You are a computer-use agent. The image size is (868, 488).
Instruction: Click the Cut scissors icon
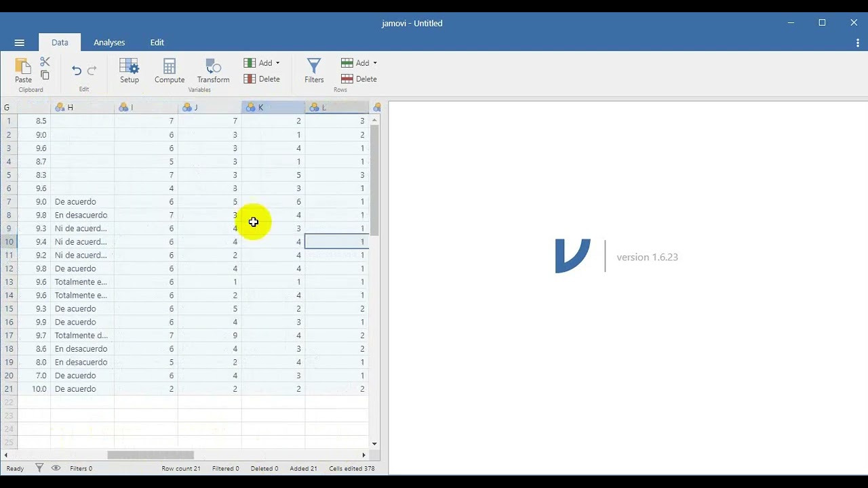pos(45,62)
